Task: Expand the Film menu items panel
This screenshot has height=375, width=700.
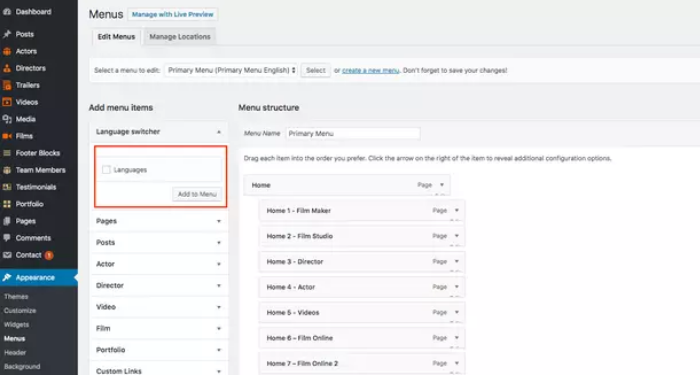Action: (x=219, y=329)
